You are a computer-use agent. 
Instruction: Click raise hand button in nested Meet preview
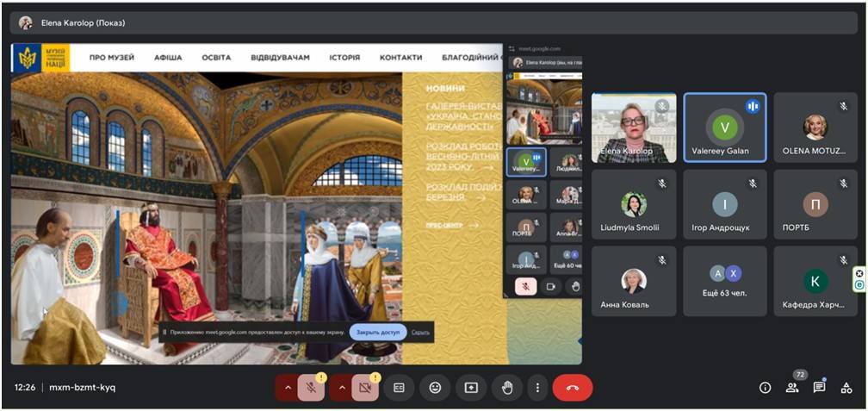[575, 286]
